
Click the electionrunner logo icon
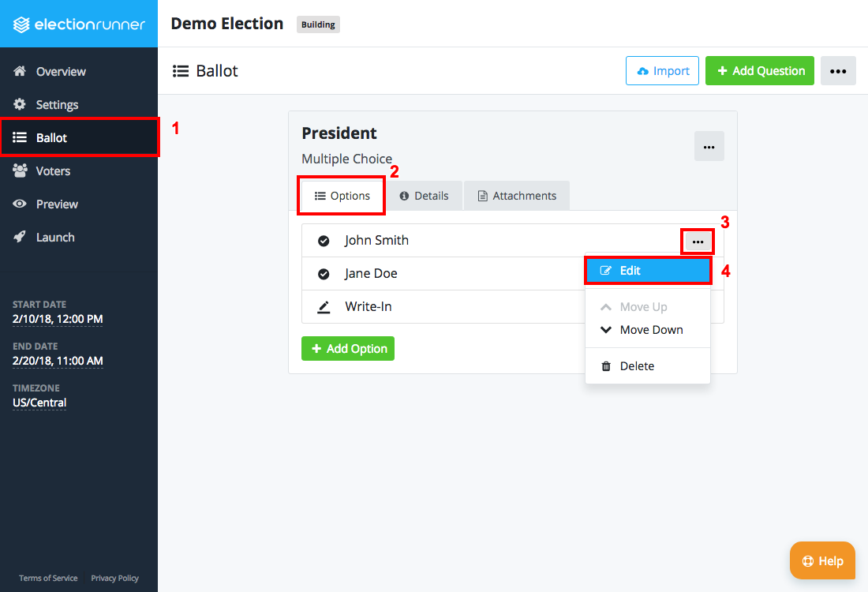(21, 24)
